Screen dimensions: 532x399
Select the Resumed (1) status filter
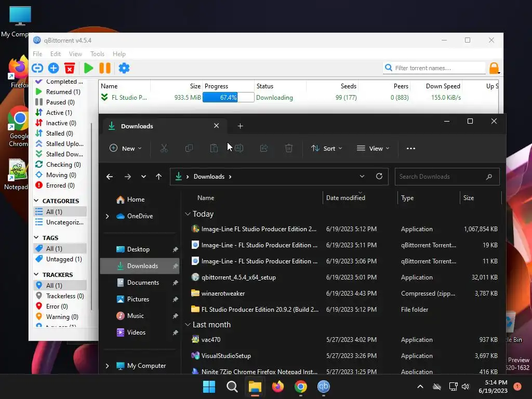pos(60,92)
